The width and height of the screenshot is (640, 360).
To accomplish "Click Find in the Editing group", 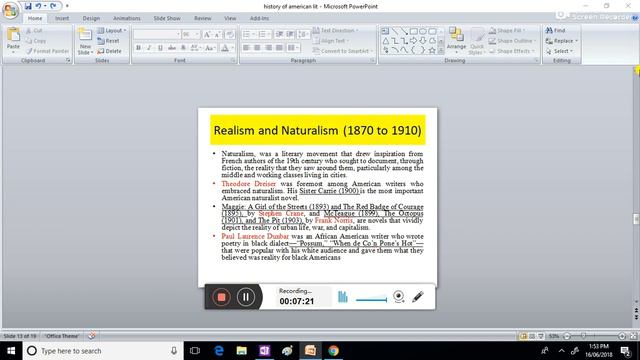I will point(556,30).
